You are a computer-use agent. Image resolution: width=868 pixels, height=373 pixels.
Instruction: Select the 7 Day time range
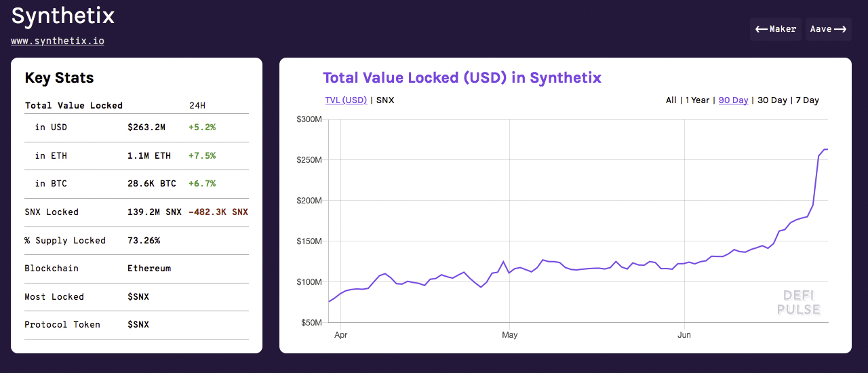[x=807, y=100]
